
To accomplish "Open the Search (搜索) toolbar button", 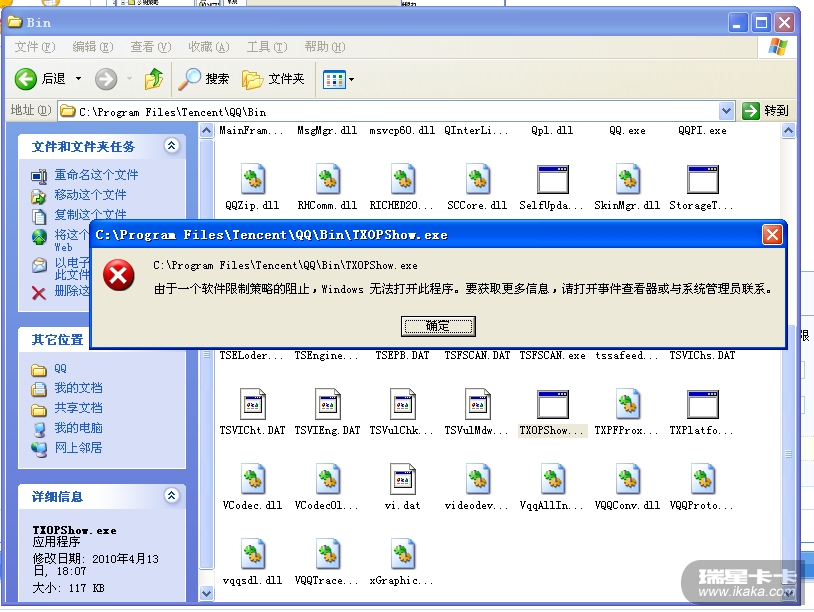I will tap(204, 79).
